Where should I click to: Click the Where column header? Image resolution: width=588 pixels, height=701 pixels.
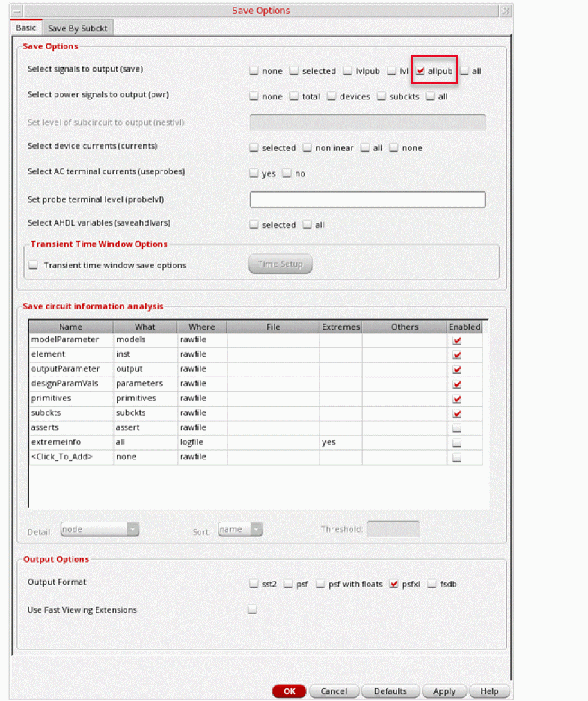click(201, 327)
